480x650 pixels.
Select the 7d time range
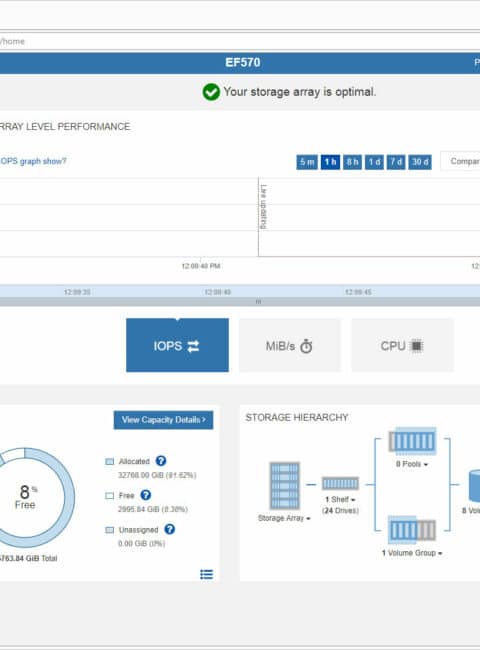pos(396,162)
